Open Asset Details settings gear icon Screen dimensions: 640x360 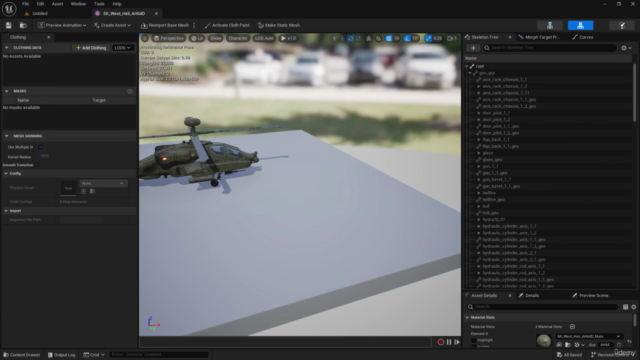pos(633,307)
